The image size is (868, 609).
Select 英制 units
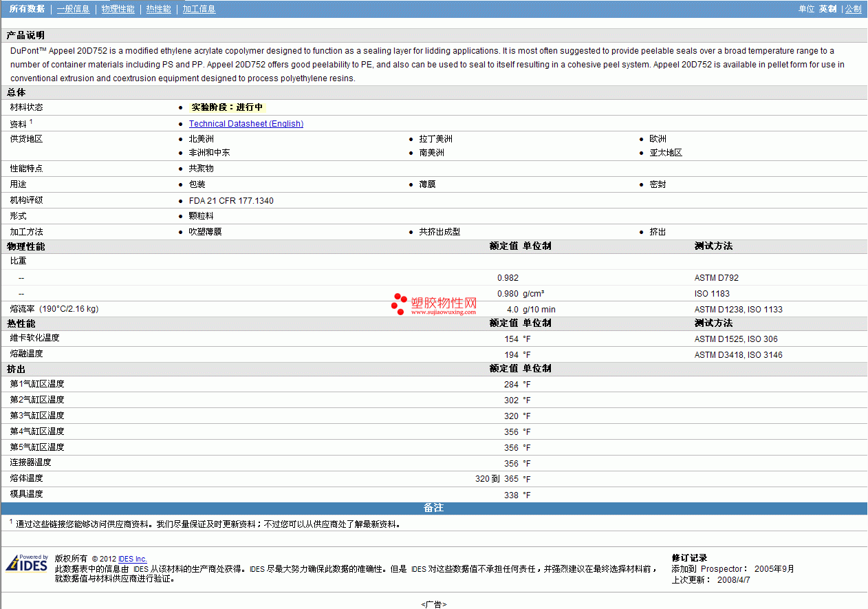pos(827,9)
